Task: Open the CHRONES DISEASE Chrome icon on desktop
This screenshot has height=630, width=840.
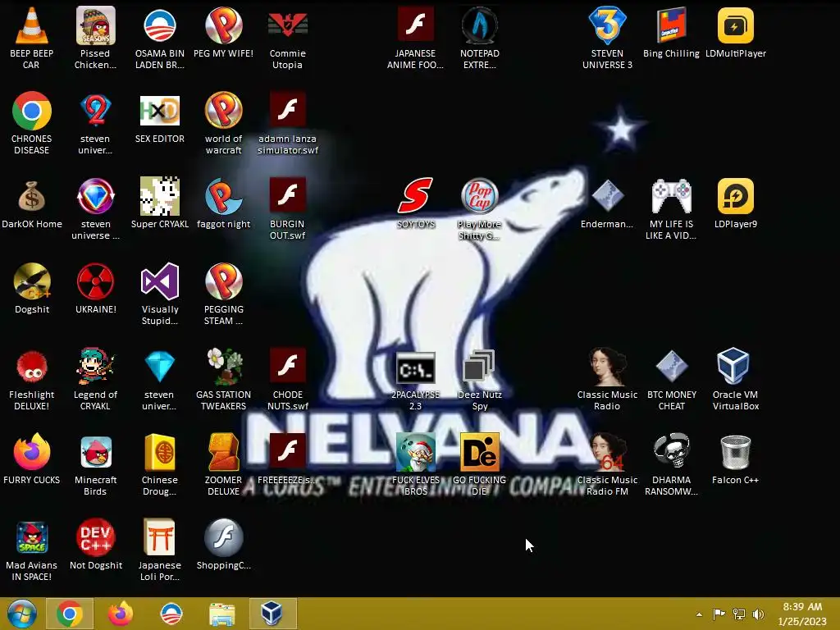Action: tap(32, 111)
